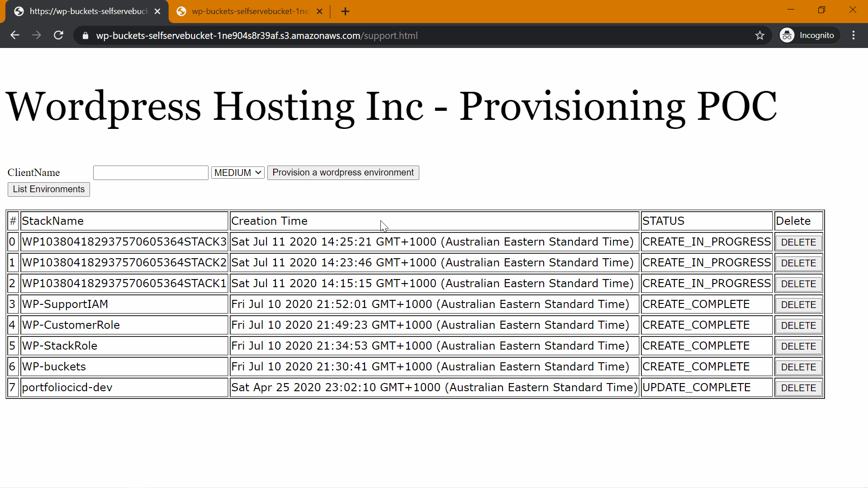868x488 pixels.
Task: Close the second wp-buckets tab
Action: pos(319,11)
